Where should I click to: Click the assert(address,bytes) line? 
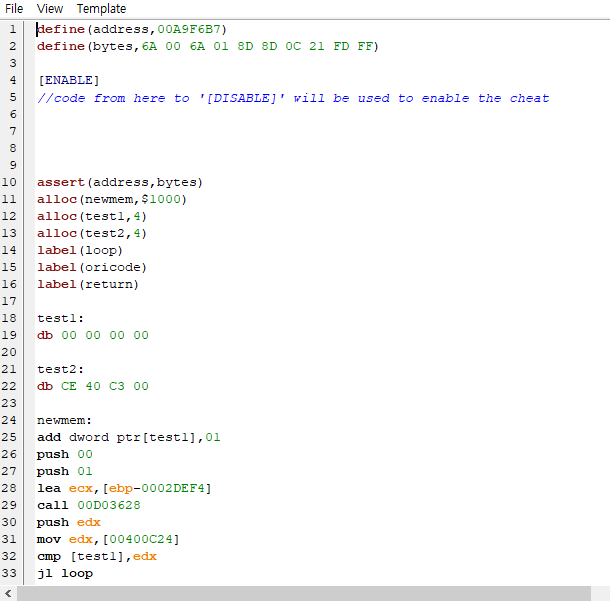(119, 182)
